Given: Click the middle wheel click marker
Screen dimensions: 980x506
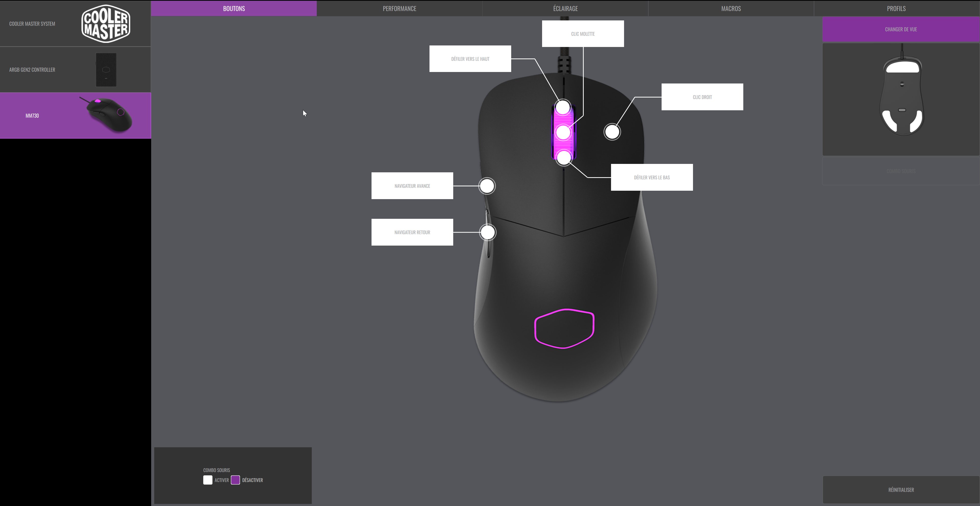Looking at the screenshot, I should (563, 132).
